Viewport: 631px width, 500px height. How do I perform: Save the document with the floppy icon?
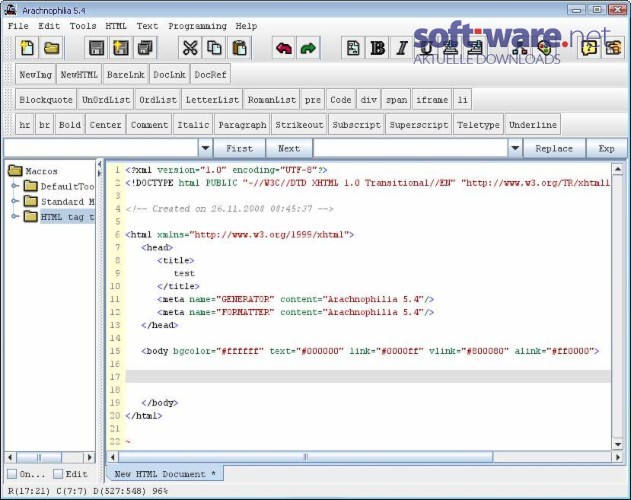97,48
